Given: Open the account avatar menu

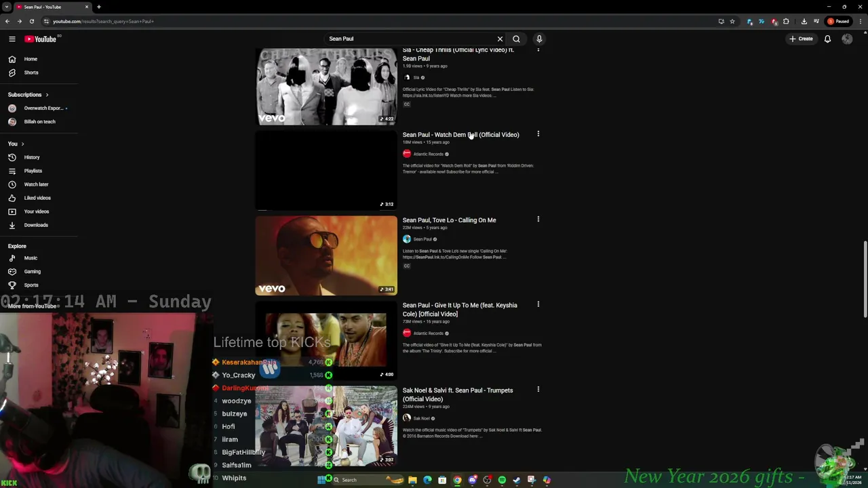Looking at the screenshot, I should [847, 39].
